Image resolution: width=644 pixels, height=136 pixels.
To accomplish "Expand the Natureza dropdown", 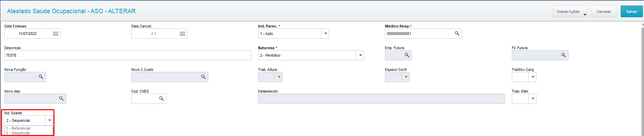I will tap(360, 55).
